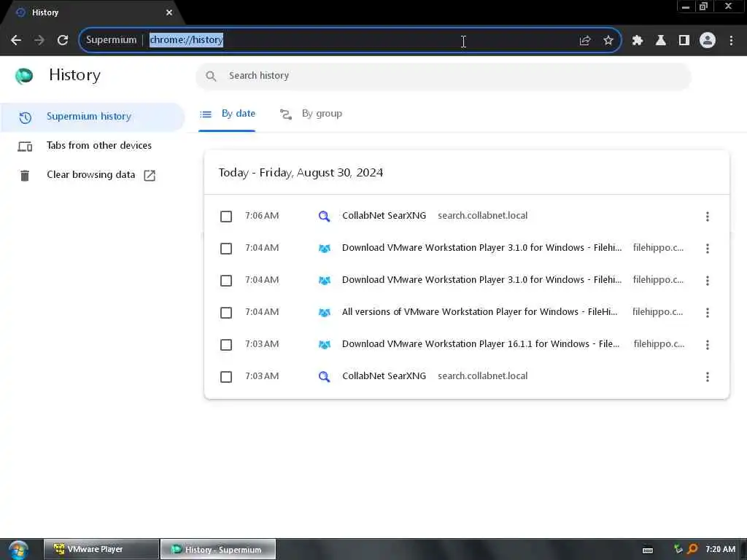Screen dimensions: 747x560
Task: Bookmark this tab with the star icon
Action: [x=608, y=41]
